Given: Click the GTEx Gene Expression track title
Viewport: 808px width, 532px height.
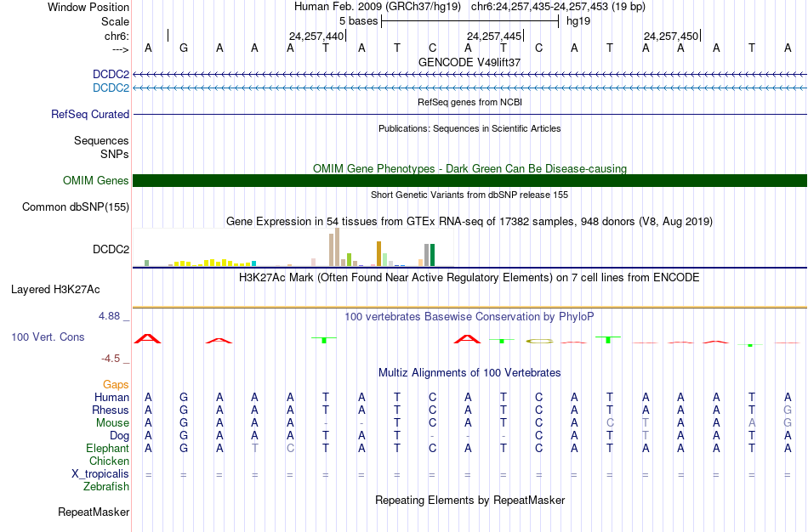Looking at the screenshot, I should point(469,222).
